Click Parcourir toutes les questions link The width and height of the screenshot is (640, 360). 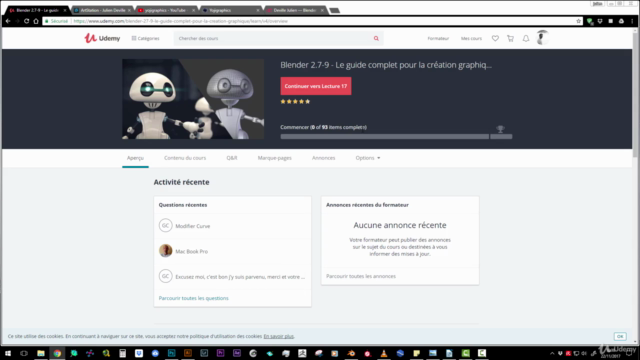click(193, 298)
